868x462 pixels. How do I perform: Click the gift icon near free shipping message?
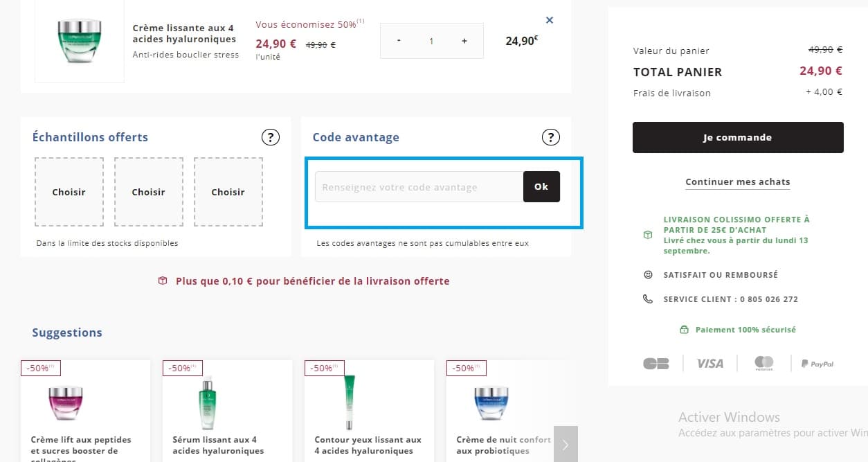(x=163, y=281)
